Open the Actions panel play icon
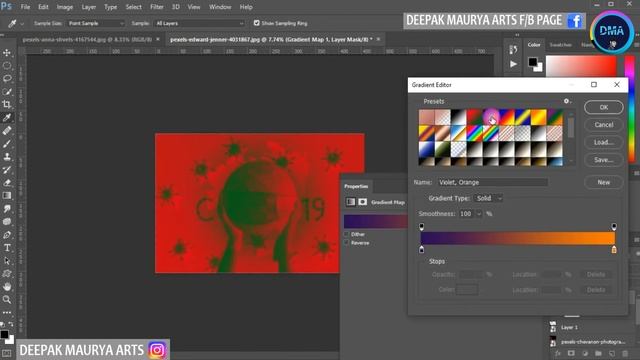The width and height of the screenshot is (640, 360). (513, 64)
